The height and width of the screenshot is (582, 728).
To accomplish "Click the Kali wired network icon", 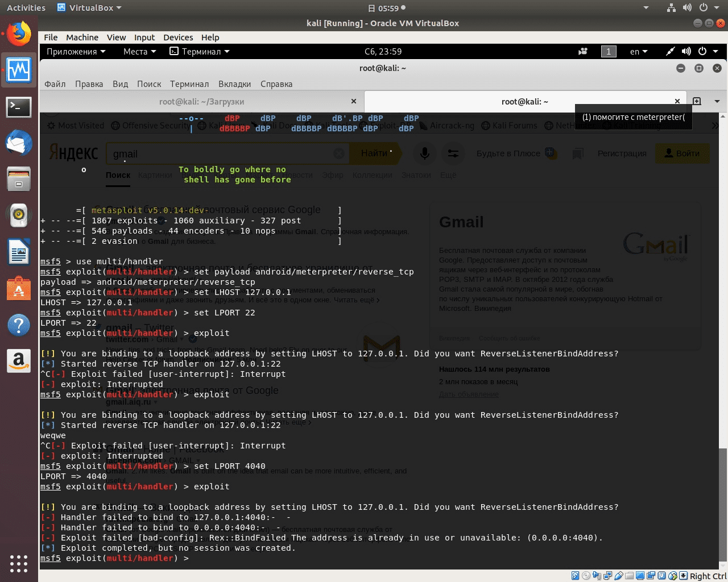I will tap(671, 51).
